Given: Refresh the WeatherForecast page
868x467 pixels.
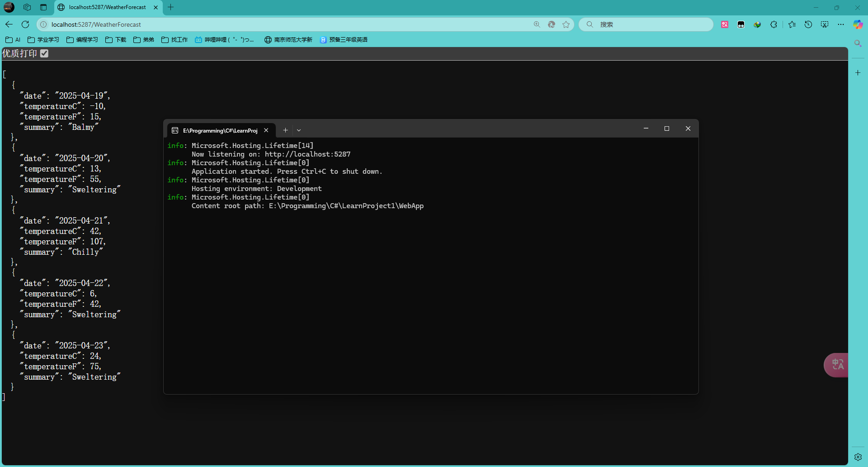Looking at the screenshot, I should pyautogui.click(x=25, y=24).
